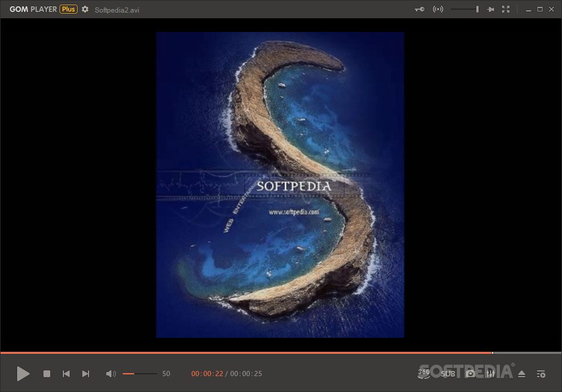Click the Plus badge
This screenshot has width=562, height=392.
(69, 9)
